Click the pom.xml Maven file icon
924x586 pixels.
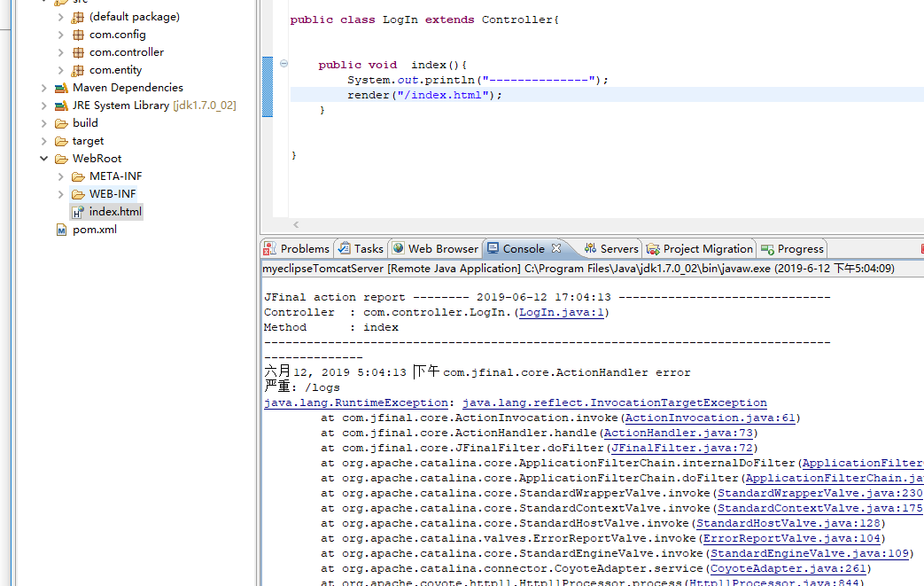(x=61, y=230)
